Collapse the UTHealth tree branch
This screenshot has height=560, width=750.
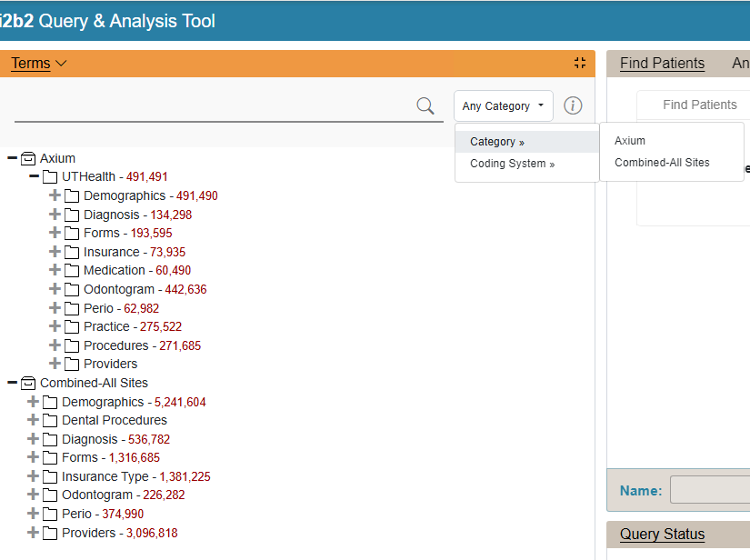[x=32, y=176]
